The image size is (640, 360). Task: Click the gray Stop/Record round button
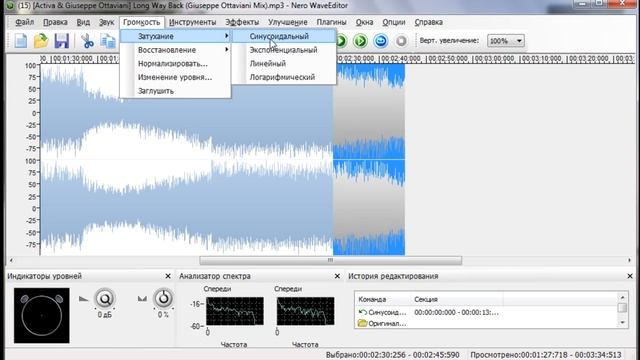[401, 41]
